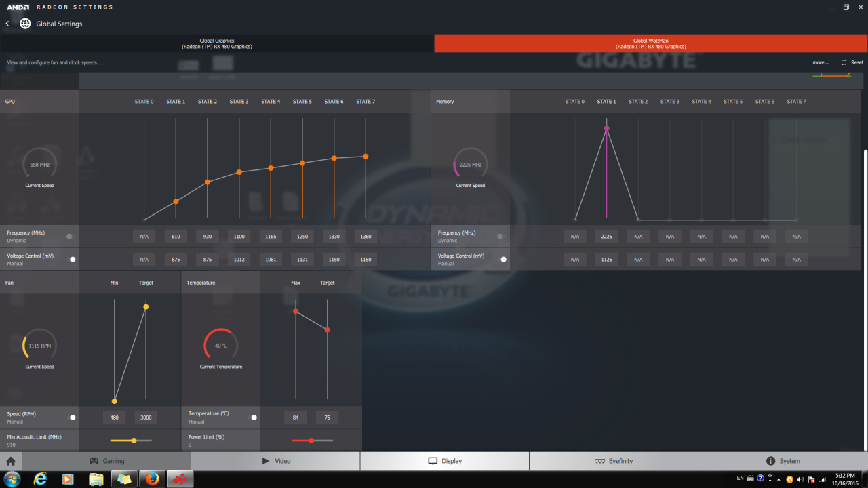868x488 pixels.
Task: Go back using the header back arrow
Action: [x=7, y=24]
